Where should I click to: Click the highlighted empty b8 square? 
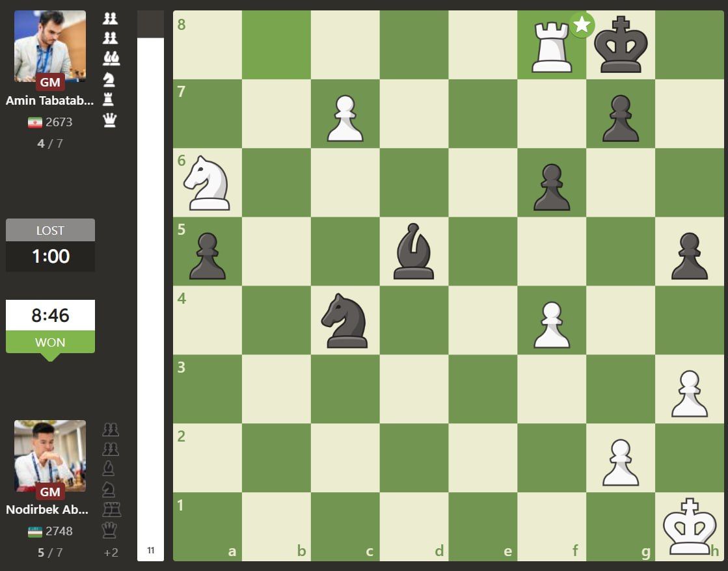(276, 45)
